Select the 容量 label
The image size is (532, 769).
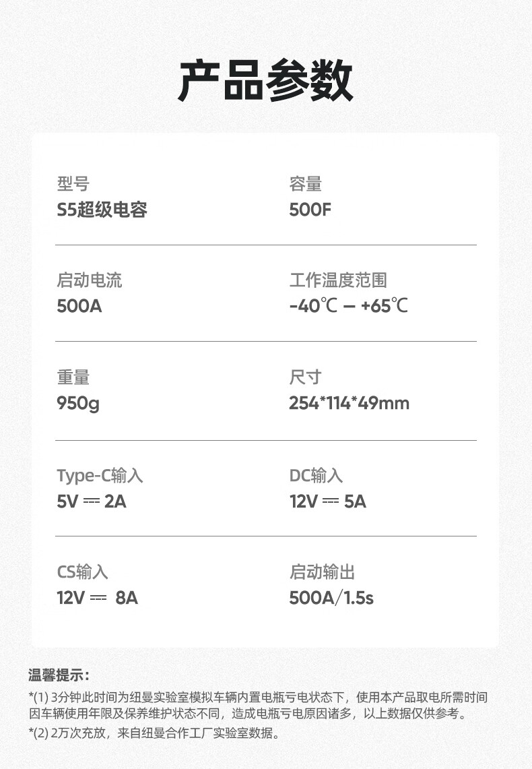click(305, 184)
